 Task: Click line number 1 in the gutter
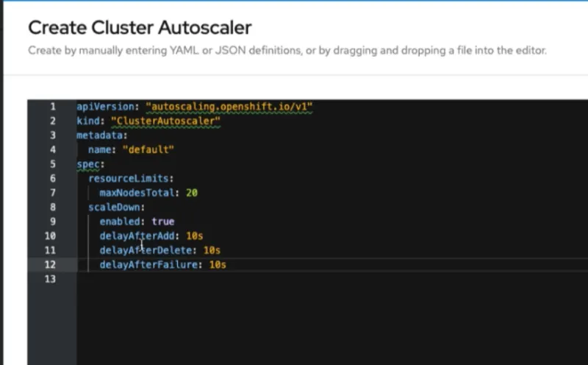click(x=53, y=107)
